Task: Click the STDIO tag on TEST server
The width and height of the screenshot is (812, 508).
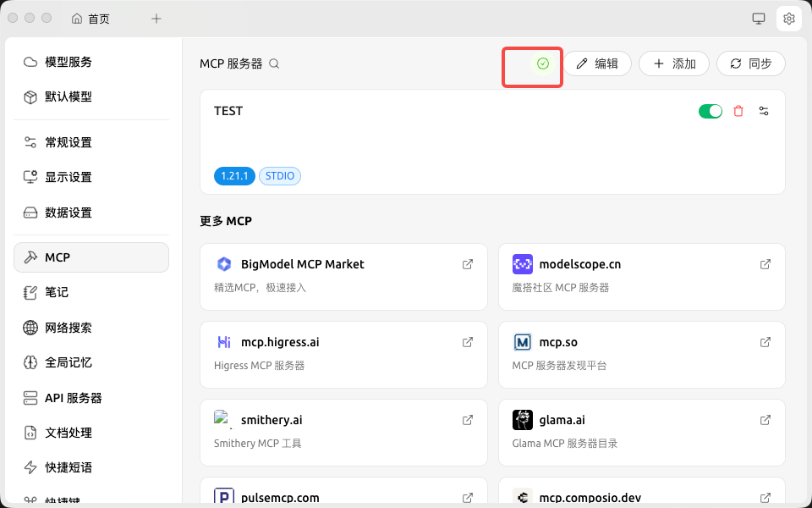Action: pos(279,175)
